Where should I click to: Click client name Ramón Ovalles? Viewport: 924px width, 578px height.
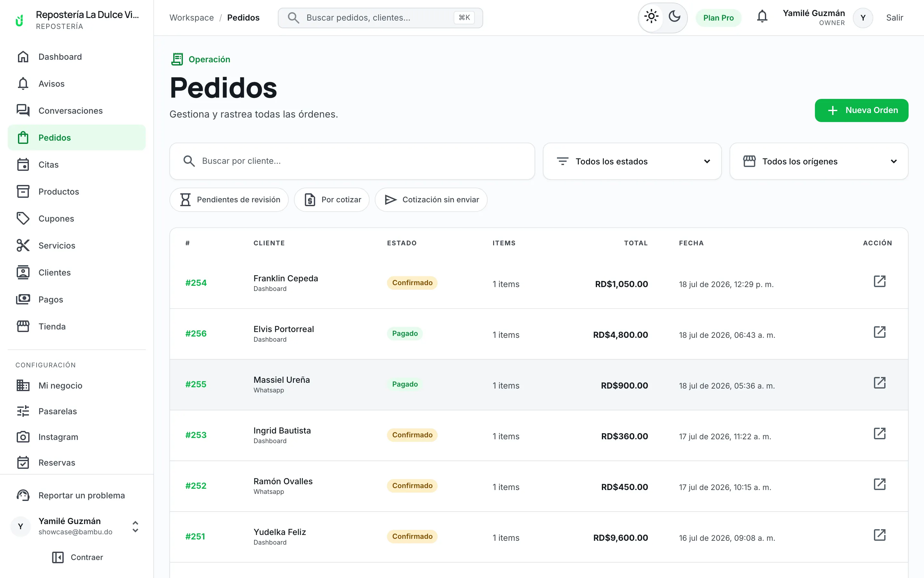click(283, 481)
